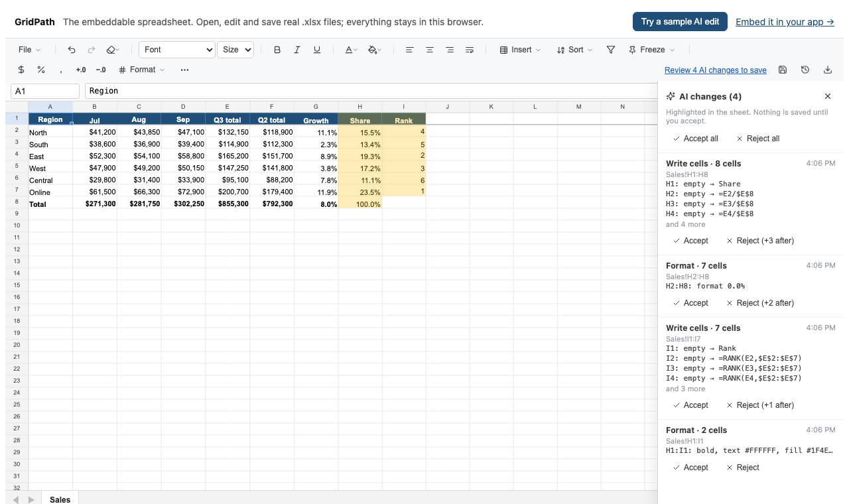Select cell with value $855,300
The image size is (849, 504).
tap(228, 204)
